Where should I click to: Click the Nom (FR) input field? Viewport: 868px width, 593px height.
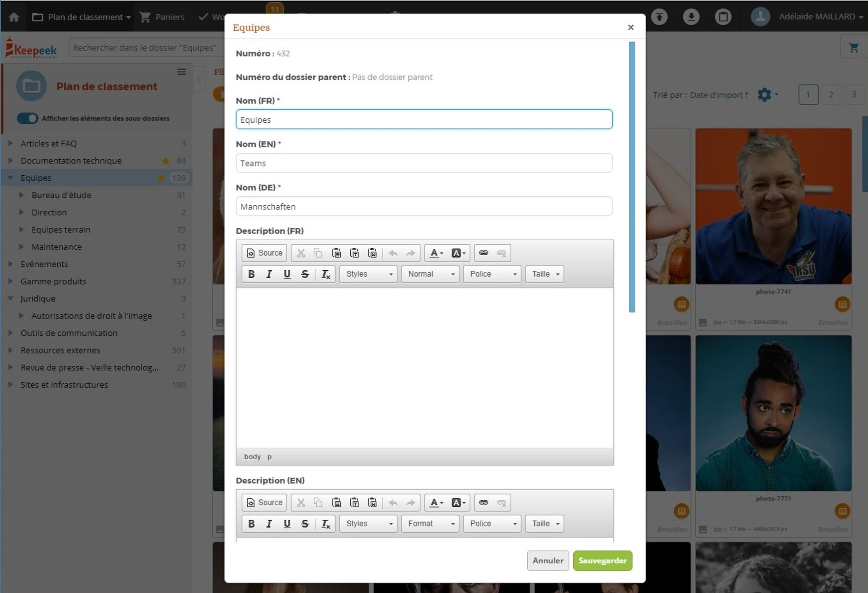pos(424,119)
